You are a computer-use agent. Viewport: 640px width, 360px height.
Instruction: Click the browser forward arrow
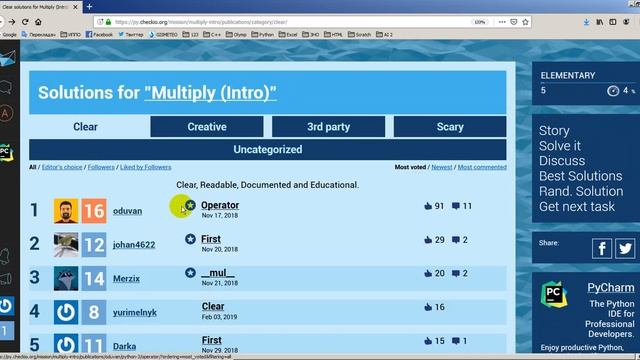pos(12,22)
